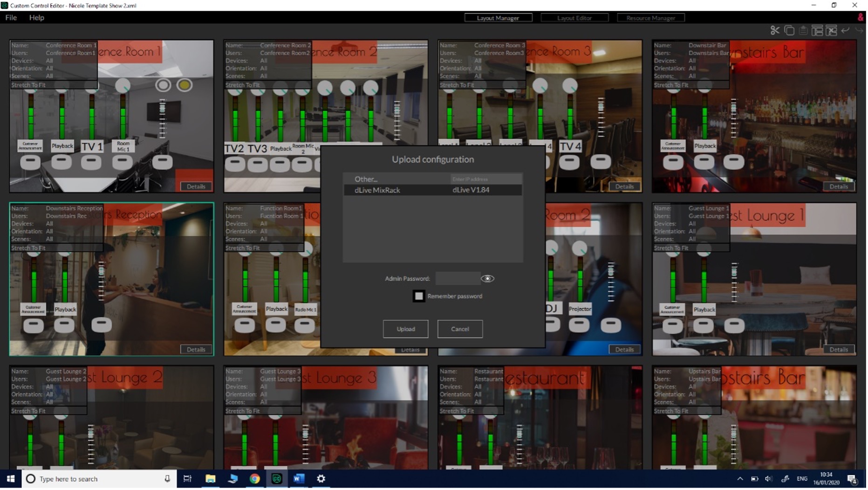Click the yellow round button in Conference Room 1

[x=185, y=85]
